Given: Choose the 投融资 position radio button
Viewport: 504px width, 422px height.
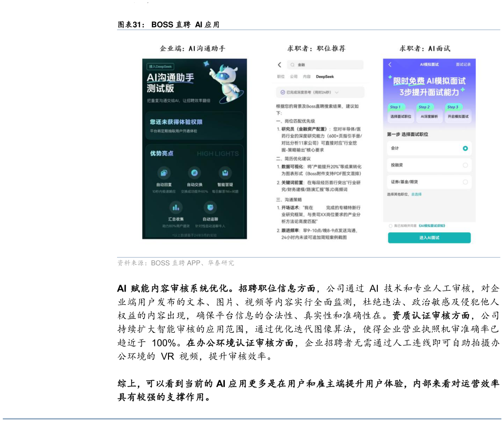Looking at the screenshot, I should coord(465,165).
